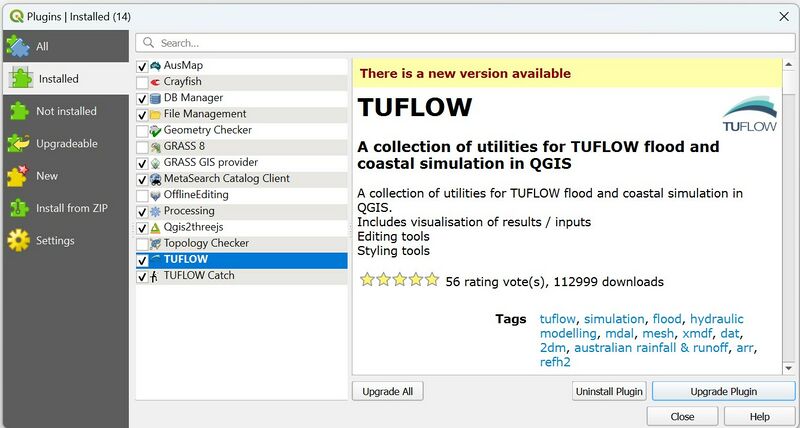Screen dimensions: 800x428
Task: Open the Upgradeable plugins tab
Action: (66, 143)
